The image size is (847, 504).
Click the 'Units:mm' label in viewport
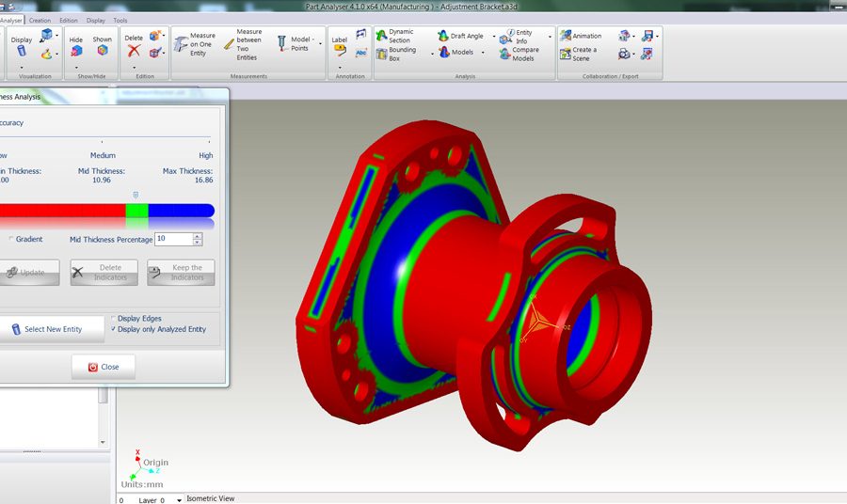(x=142, y=484)
